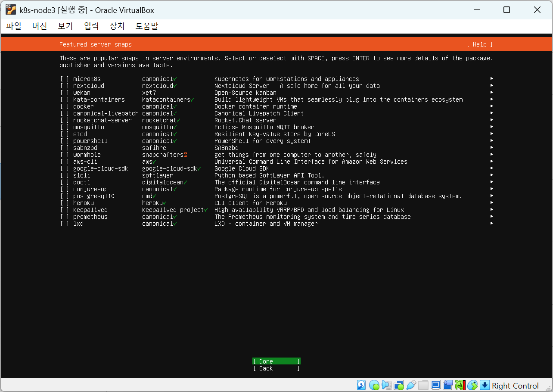Click the conjure-up snap name
The height and width of the screenshot is (392, 553).
point(90,189)
